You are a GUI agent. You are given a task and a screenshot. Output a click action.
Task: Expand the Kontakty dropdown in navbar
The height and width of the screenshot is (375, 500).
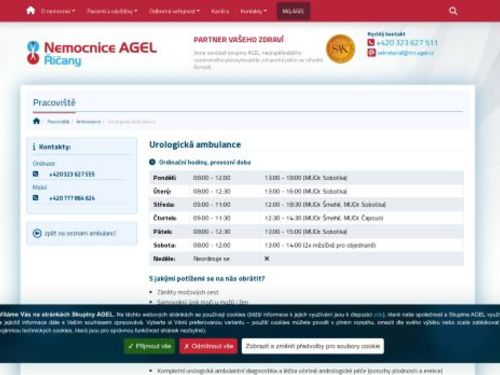pyautogui.click(x=254, y=11)
